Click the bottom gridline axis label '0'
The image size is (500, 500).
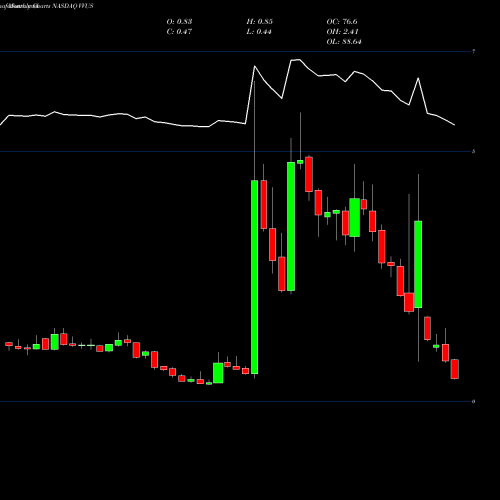click(473, 401)
